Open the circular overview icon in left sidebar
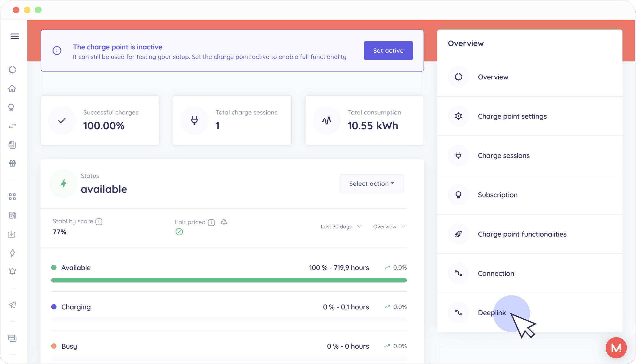Image resolution: width=636 pixels, height=364 pixels. (x=12, y=70)
